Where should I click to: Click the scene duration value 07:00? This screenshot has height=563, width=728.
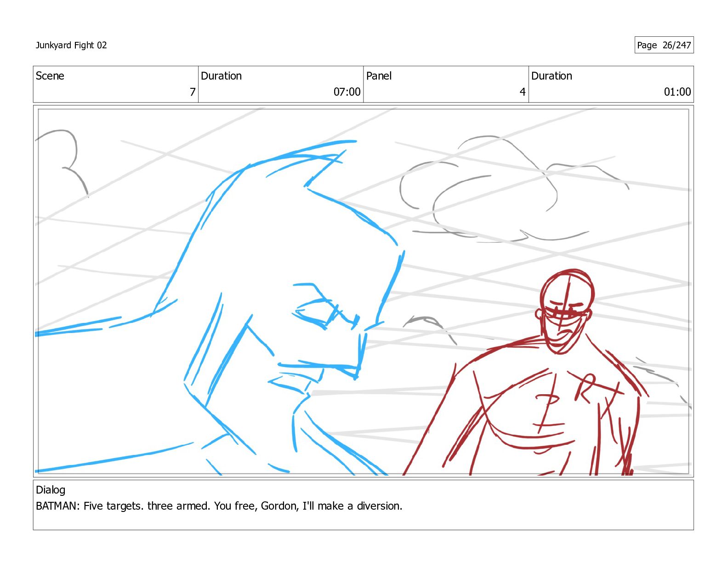[x=347, y=92]
